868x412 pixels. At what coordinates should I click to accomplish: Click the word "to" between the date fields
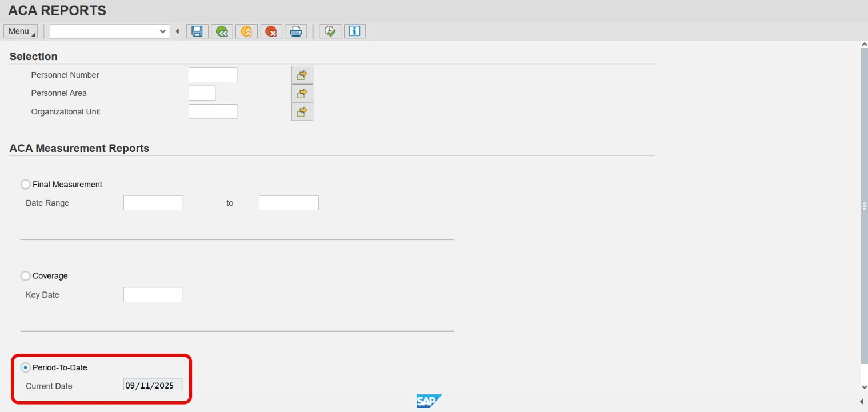230,203
